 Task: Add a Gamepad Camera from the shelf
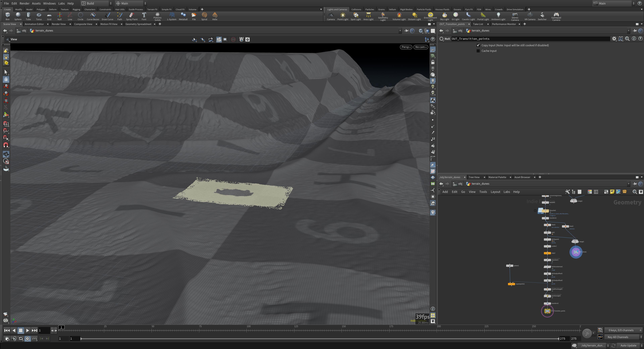click(556, 17)
